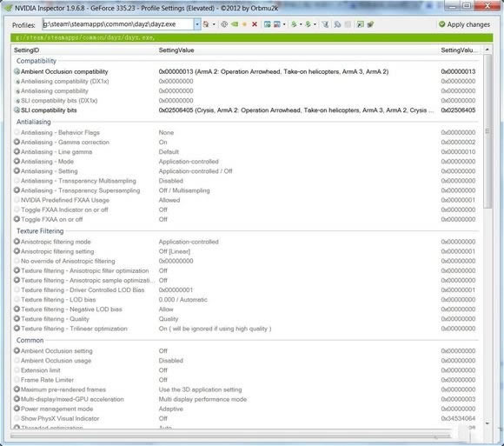This screenshot has width=504, height=446.
Task: Select the Anisotropic filtering setting row
Action: pos(245,251)
